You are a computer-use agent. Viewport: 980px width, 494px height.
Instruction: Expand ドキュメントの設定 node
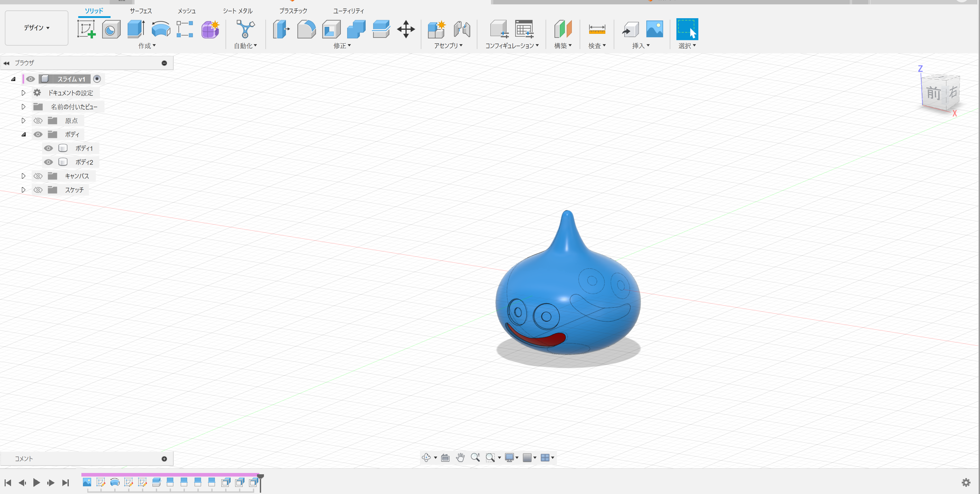point(24,93)
